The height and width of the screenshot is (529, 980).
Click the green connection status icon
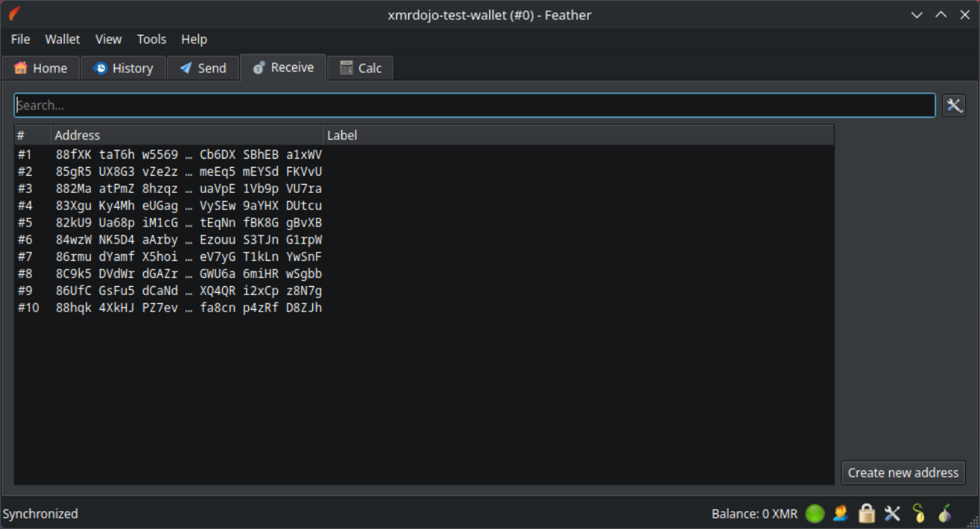click(x=815, y=513)
